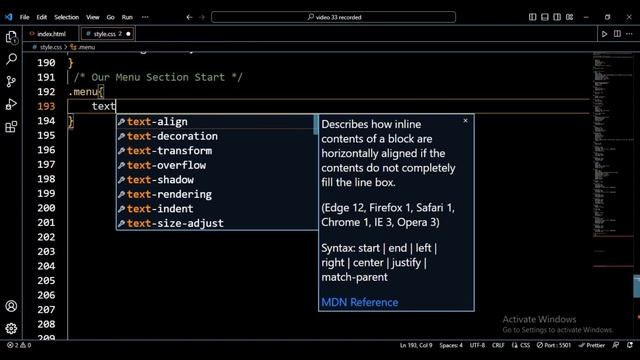
Task: Open notifications bell in status bar
Action: [630, 345]
